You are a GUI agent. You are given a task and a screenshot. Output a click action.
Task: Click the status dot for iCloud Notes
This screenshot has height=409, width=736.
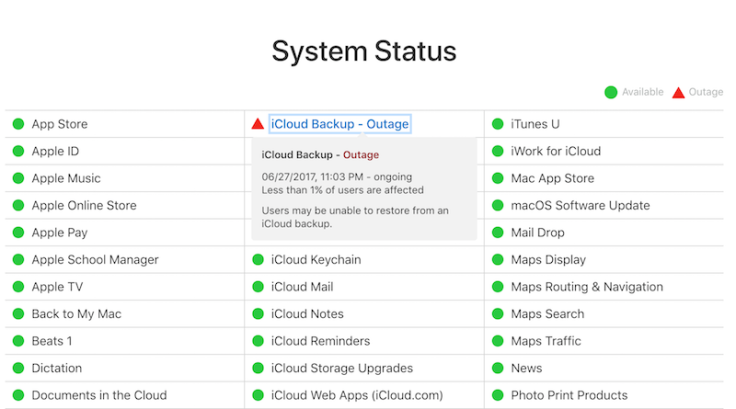click(x=258, y=314)
